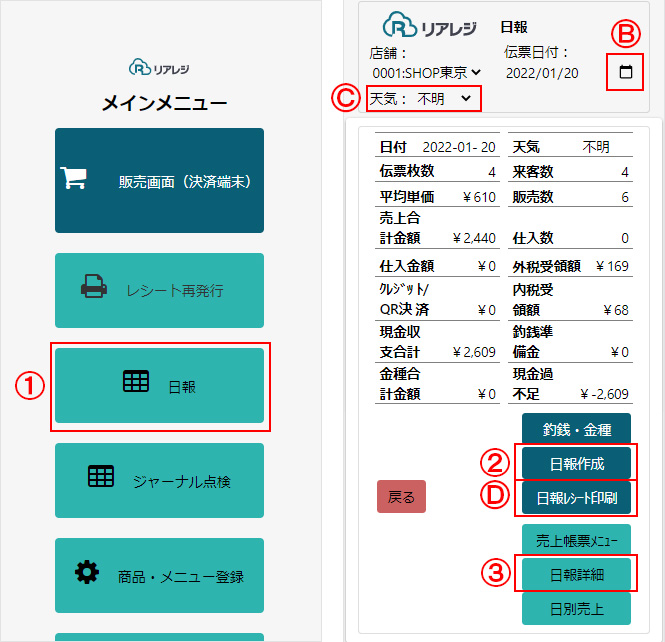This screenshot has height=642, width=665.
Task: Click the printer icon on レシート再発行
Action: (x=94, y=286)
